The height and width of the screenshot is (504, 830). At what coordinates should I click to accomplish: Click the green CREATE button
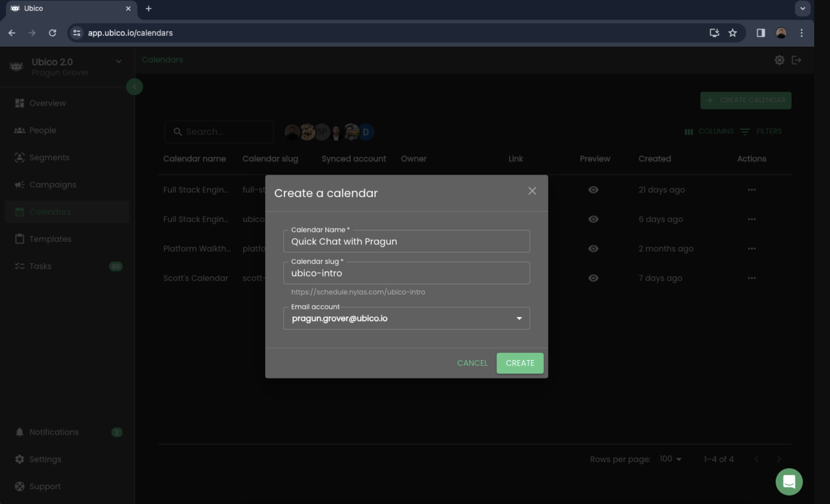520,363
